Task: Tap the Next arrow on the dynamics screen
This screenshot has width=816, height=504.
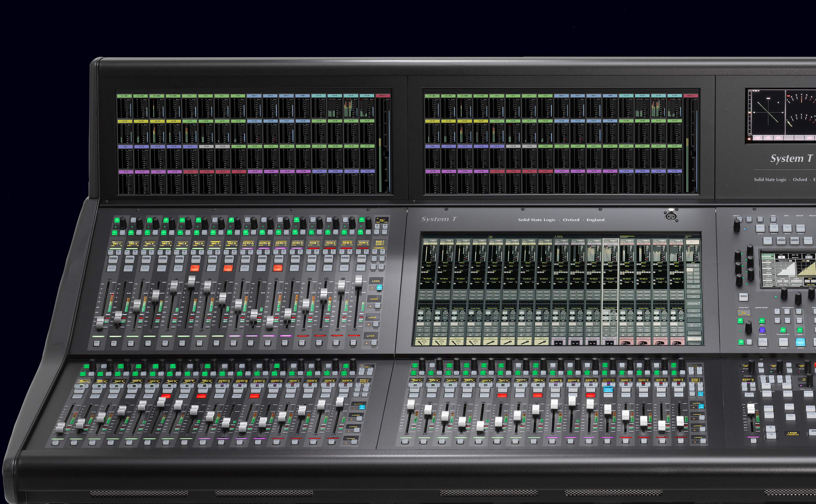Action: click(x=809, y=257)
